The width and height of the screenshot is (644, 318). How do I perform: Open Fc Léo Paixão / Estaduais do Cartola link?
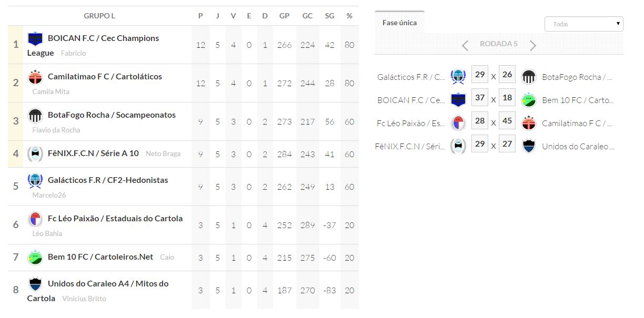[115, 219]
